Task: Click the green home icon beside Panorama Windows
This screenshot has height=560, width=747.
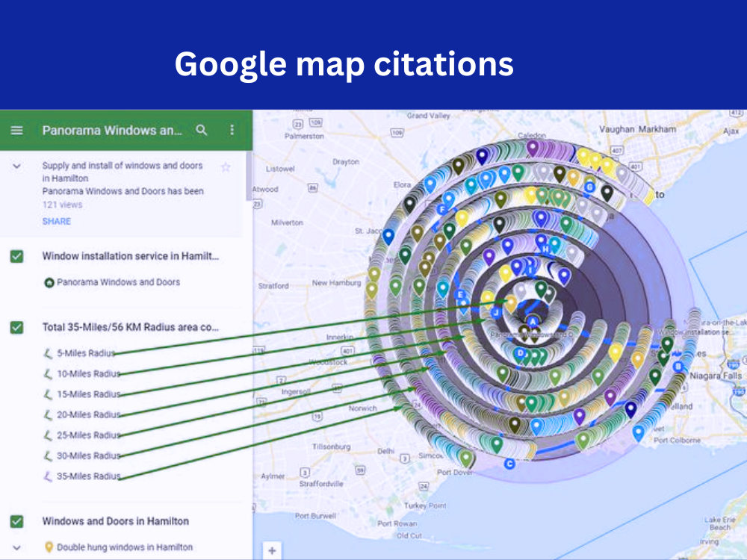Action: [49, 282]
